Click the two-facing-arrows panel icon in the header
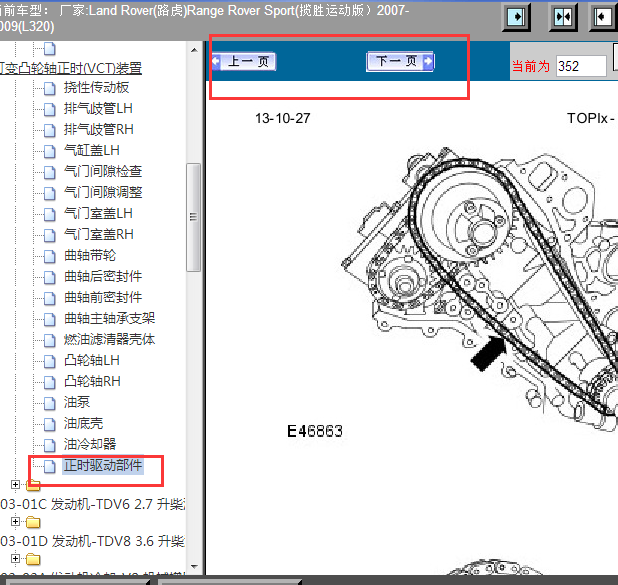Image resolution: width=618 pixels, height=585 pixels. tap(563, 17)
